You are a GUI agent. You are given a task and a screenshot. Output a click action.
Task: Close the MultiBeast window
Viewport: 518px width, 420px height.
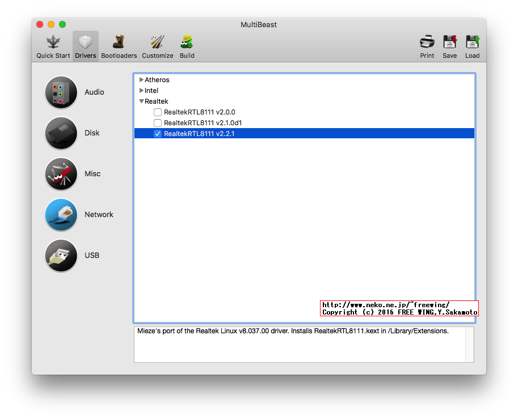(x=40, y=24)
